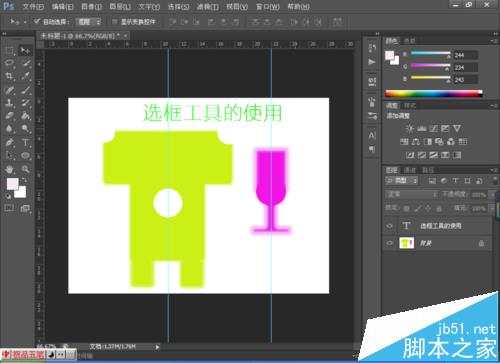This screenshot has height=363, width=500.
Task: Select the Healing Brush tool
Action: coord(9,90)
